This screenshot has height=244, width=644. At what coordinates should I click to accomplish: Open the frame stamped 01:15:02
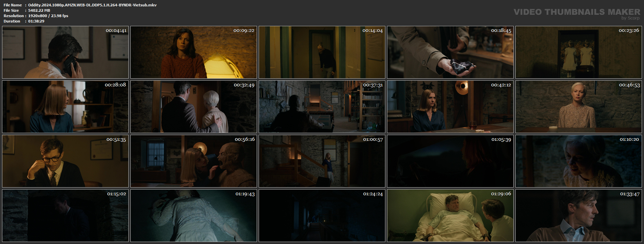click(65, 216)
